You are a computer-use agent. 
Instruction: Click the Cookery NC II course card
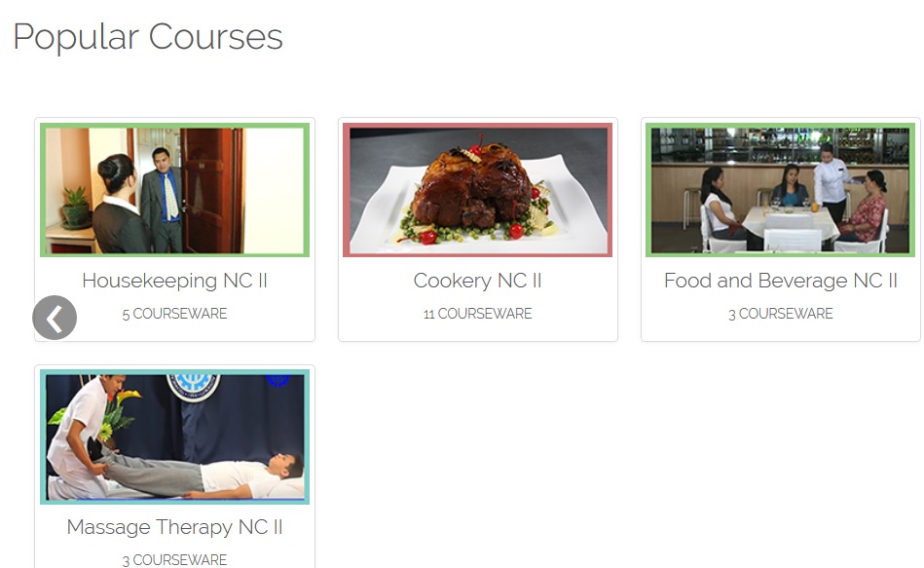477,230
